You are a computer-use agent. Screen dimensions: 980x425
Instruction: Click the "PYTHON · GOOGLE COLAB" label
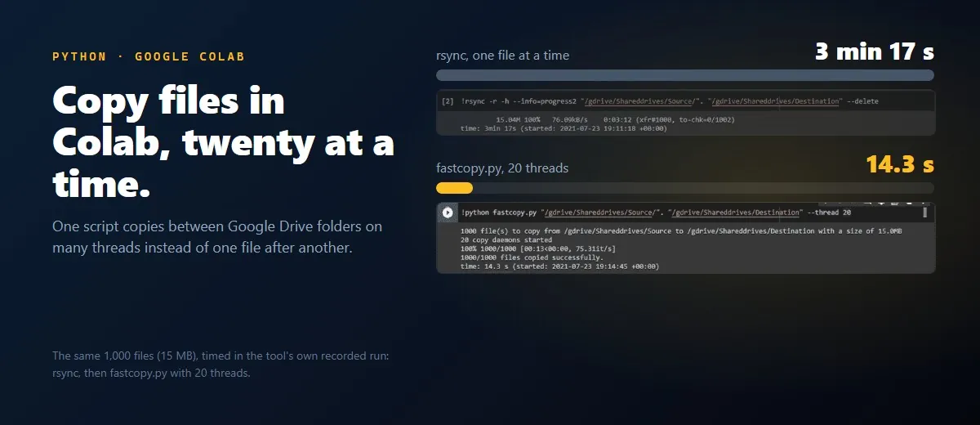[x=149, y=56]
